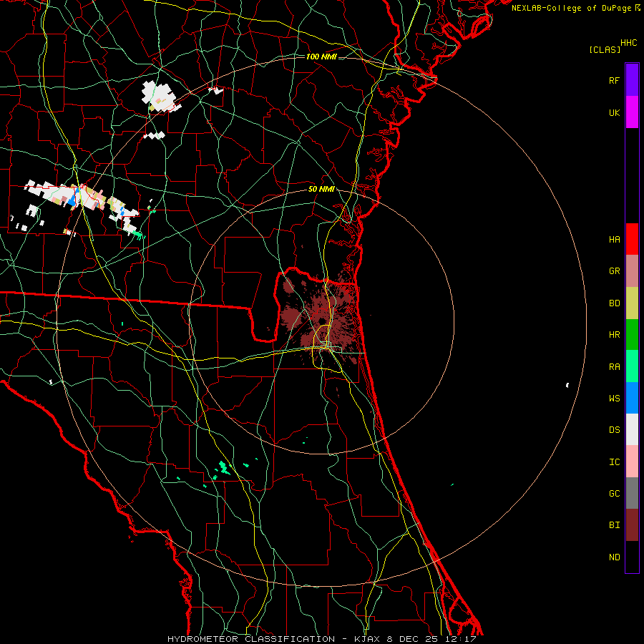
Task: Click the RF purple legend swatch
Action: pos(632,80)
